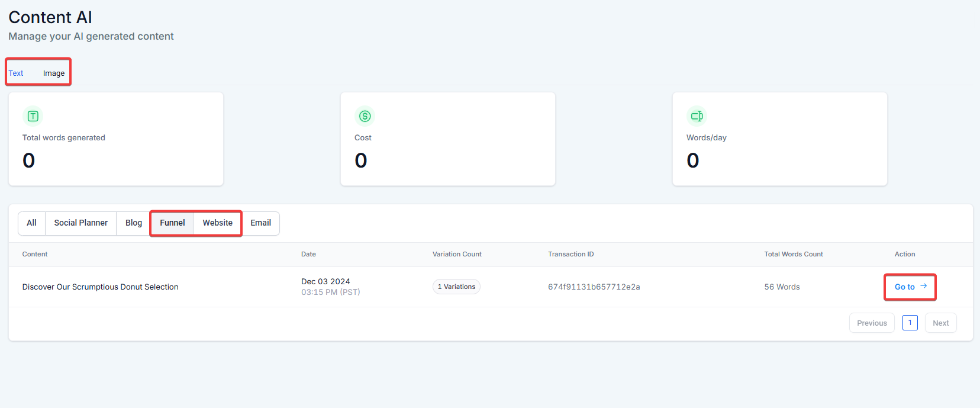Click the Discover Our Scrumptious Donut Selection entry

pos(100,287)
